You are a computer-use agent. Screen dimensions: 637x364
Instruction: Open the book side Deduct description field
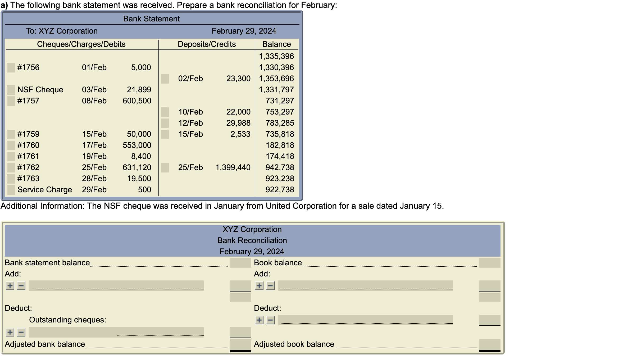point(366,320)
